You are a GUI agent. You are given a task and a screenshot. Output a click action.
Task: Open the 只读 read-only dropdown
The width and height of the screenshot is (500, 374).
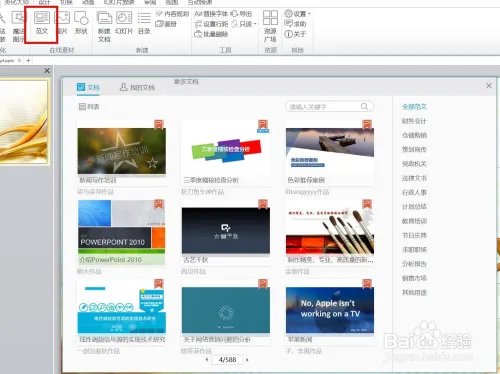point(244,24)
